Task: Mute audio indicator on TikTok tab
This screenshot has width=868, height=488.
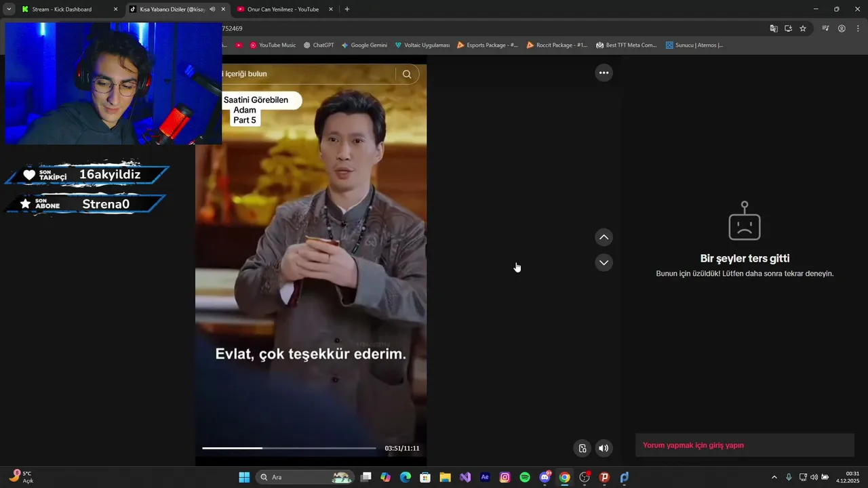Action: tap(212, 9)
